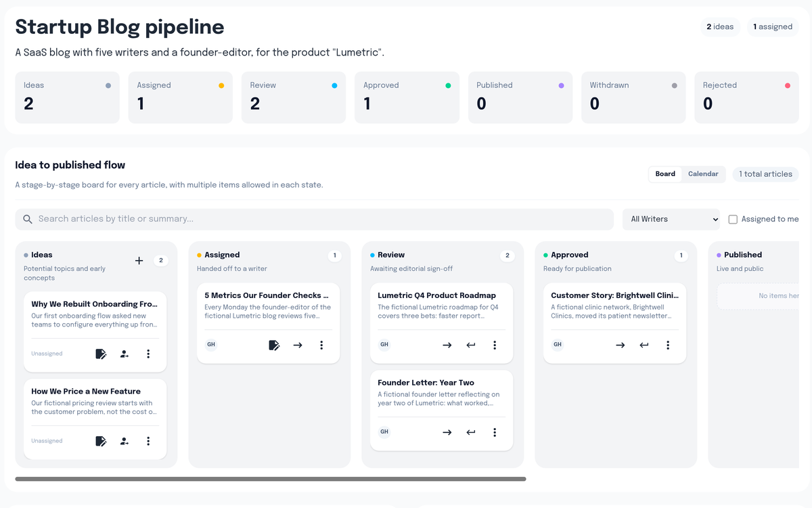The height and width of the screenshot is (508, 812).
Task: Select the Assigned summary tile
Action: point(181,98)
